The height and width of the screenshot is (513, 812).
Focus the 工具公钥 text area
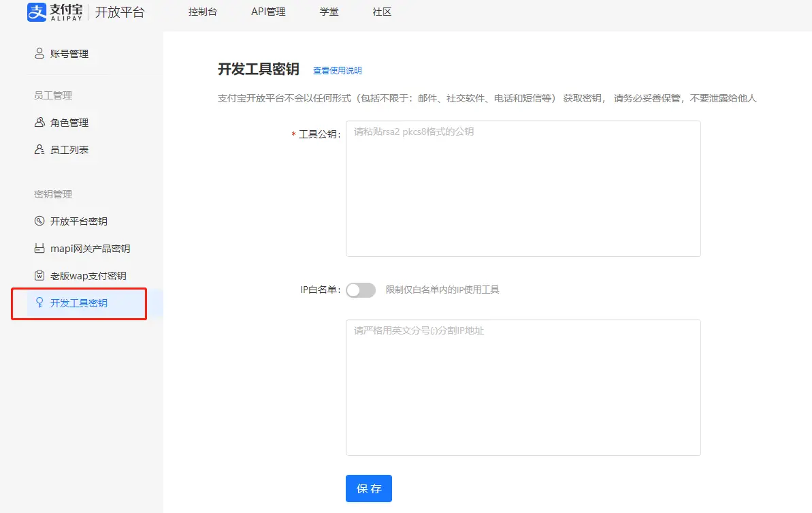[x=523, y=189]
